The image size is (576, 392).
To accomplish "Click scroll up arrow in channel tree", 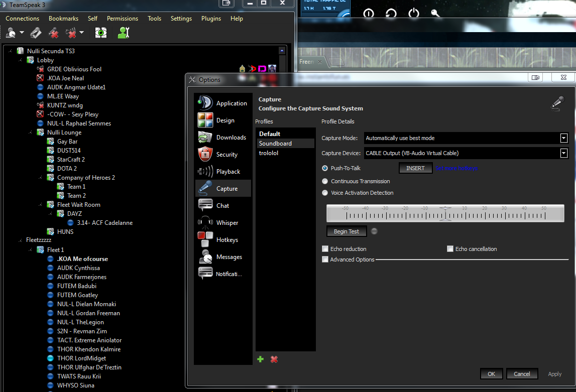I will (x=282, y=51).
